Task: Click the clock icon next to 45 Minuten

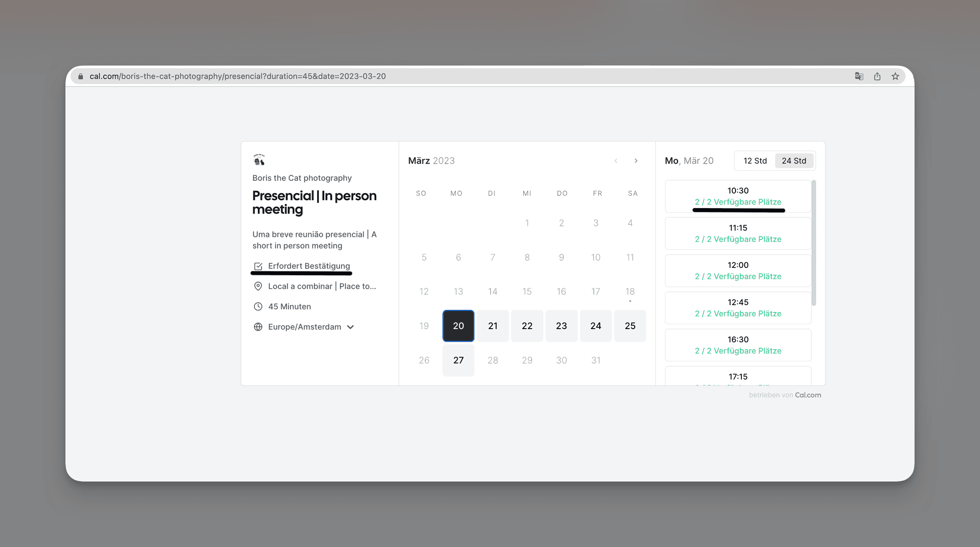Action: (x=258, y=307)
